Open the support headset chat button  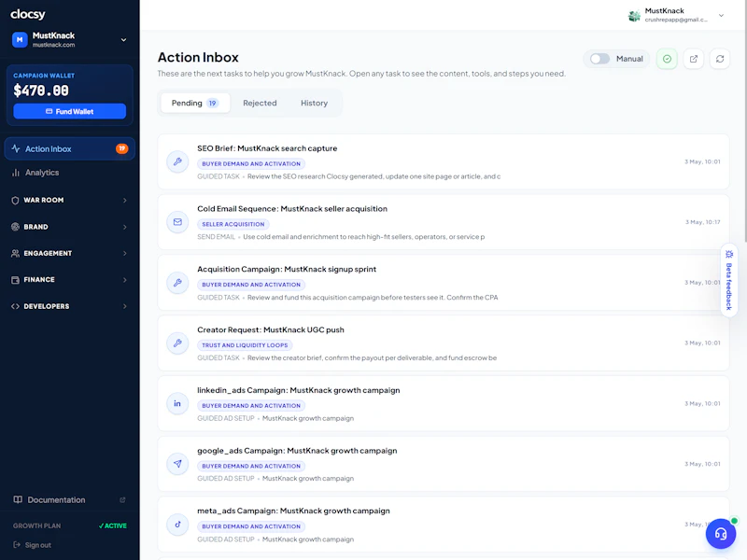tap(721, 534)
